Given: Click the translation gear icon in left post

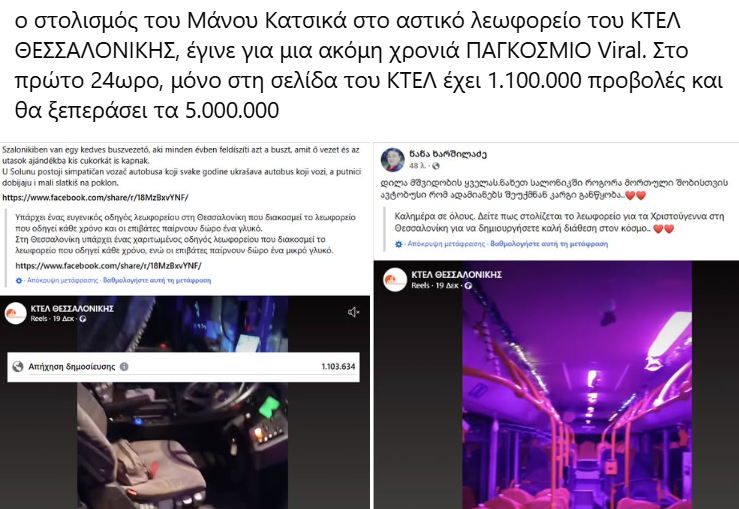Looking at the screenshot, I should [19, 280].
